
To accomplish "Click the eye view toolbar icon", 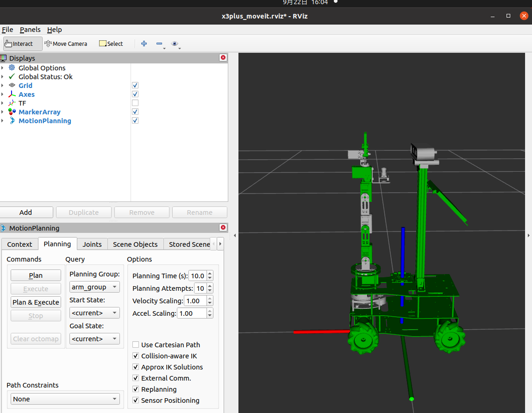I will tap(175, 44).
